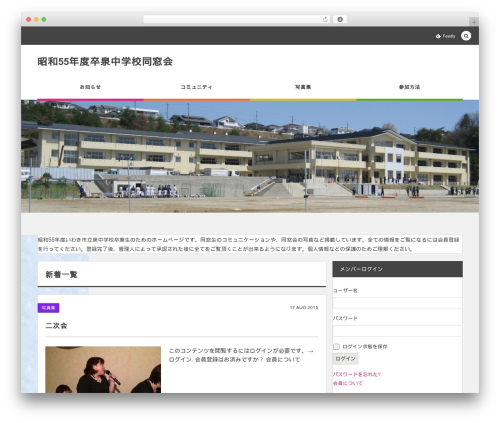Open the Foody theme link

point(445,36)
